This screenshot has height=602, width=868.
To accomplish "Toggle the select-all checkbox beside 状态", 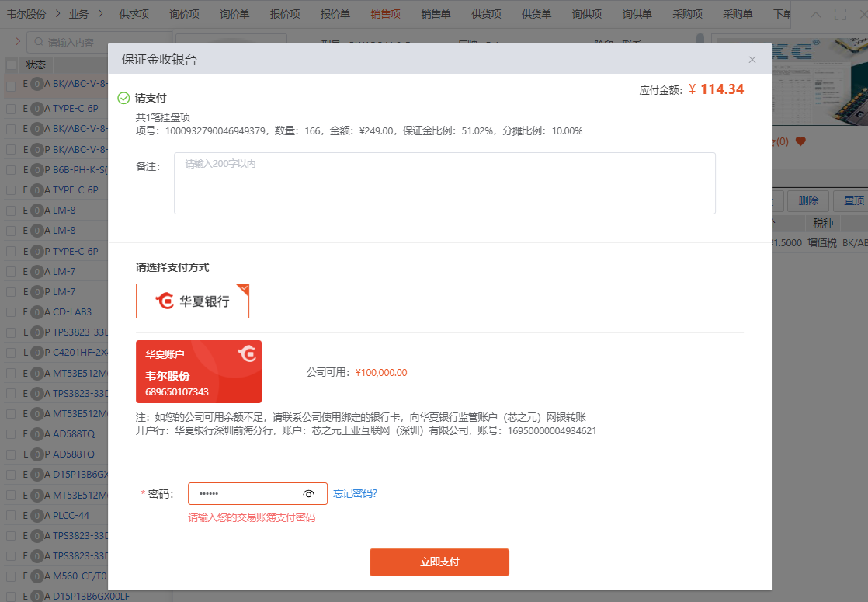I will 11,65.
